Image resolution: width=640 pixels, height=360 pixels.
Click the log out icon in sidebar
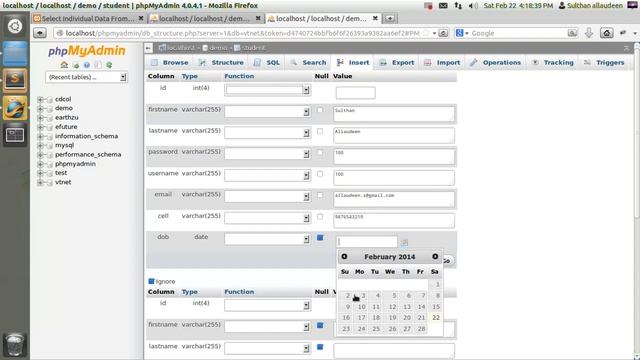[x=76, y=65]
